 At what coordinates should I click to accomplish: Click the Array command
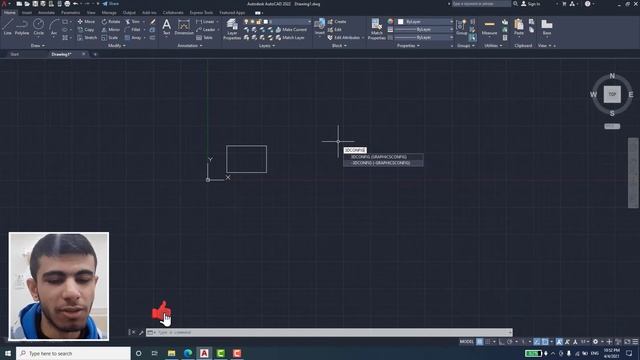(133, 38)
